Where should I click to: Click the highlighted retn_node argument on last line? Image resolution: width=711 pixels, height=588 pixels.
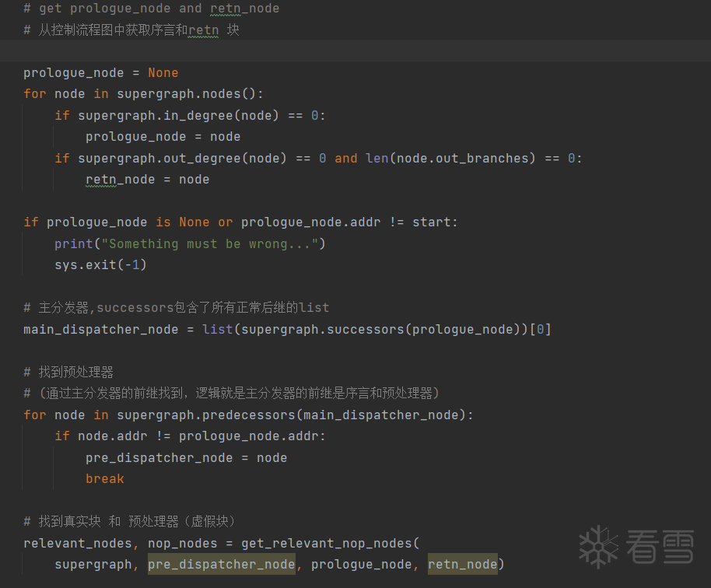[x=462, y=565]
